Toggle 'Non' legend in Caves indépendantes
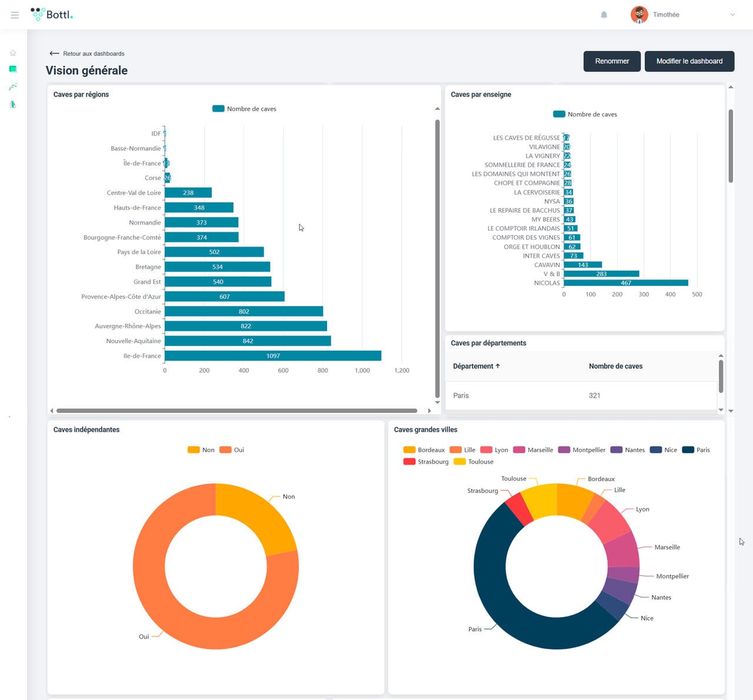753x700 pixels. pos(201,450)
